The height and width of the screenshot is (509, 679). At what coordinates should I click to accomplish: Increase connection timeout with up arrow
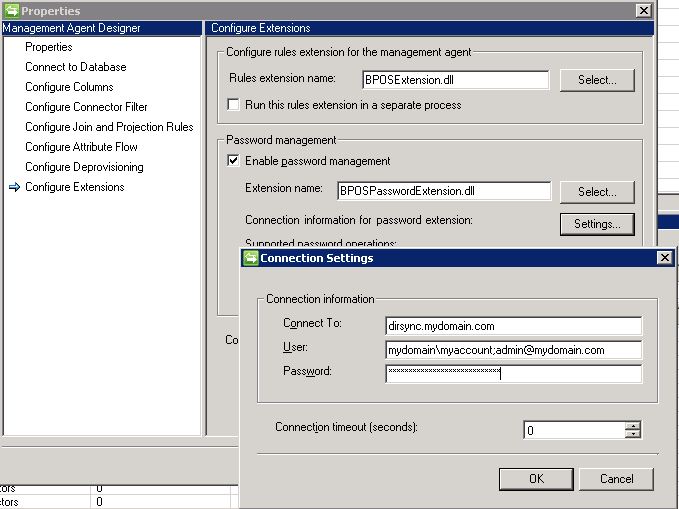click(x=632, y=425)
